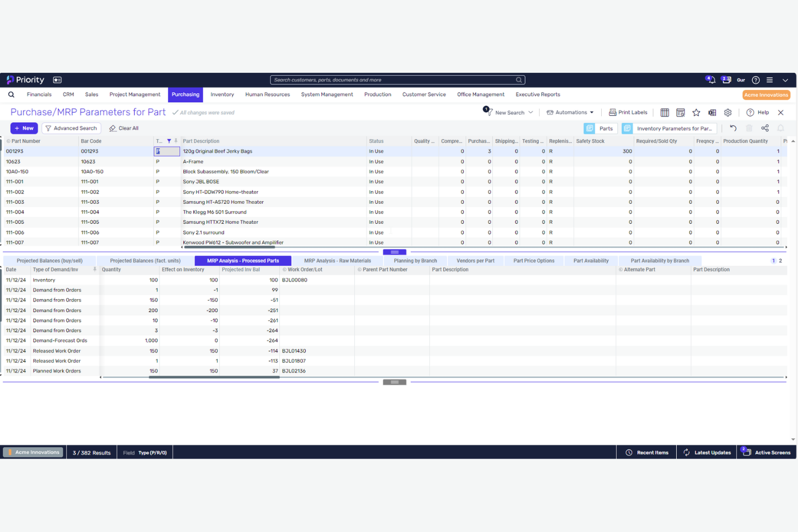Open the Inventory menu

click(x=222, y=94)
